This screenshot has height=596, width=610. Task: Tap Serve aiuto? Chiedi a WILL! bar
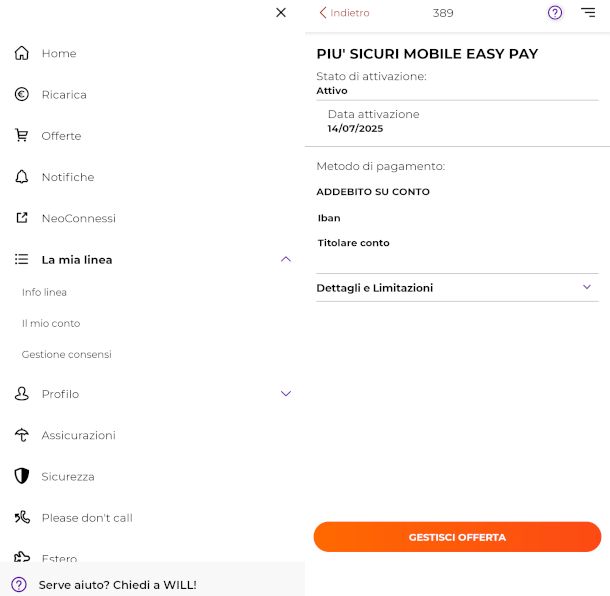(x=118, y=584)
